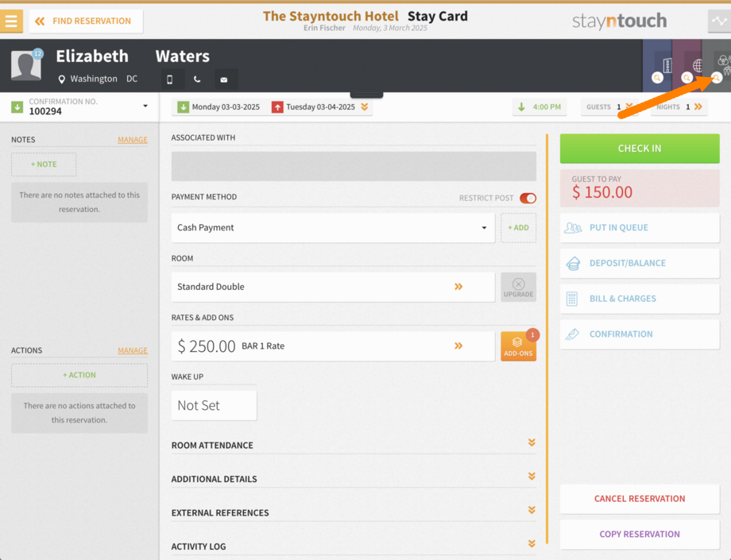Open the activity graph icon at top right
Image resolution: width=731 pixels, height=560 pixels.
coord(719,21)
